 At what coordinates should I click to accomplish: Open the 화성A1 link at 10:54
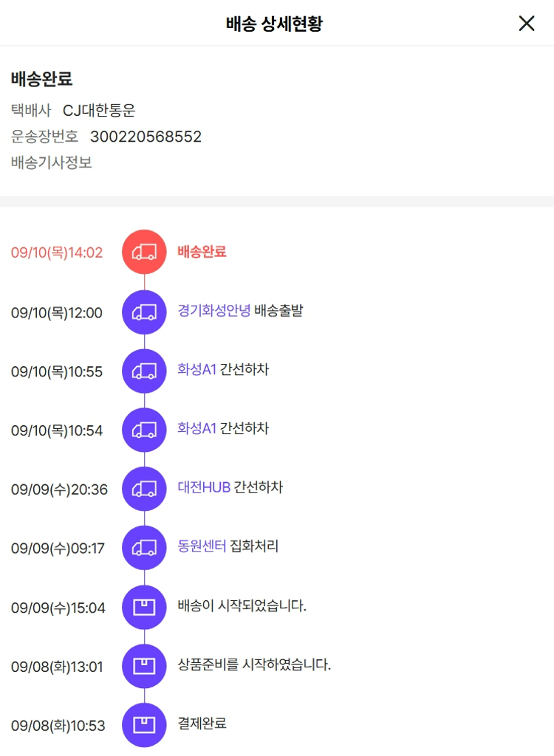click(197, 428)
